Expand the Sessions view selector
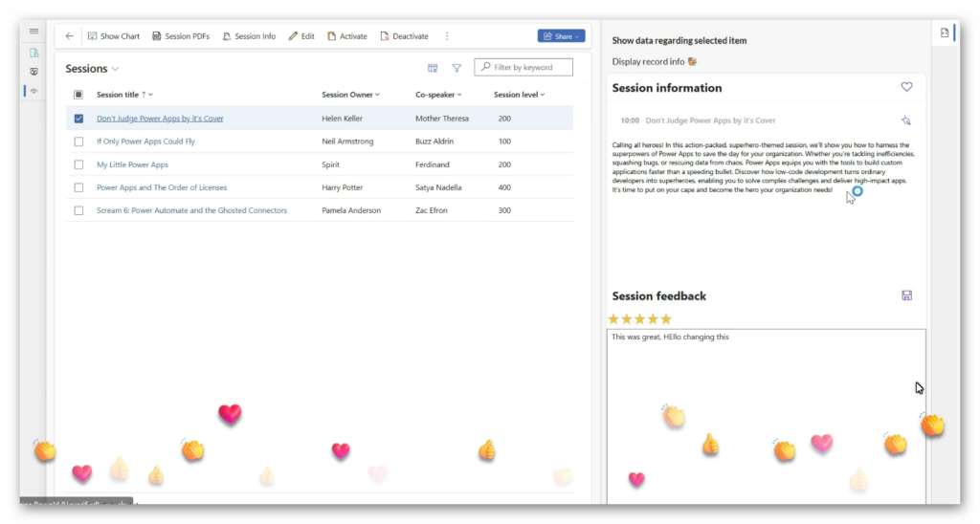The height and width of the screenshot is (524, 980). [x=115, y=69]
